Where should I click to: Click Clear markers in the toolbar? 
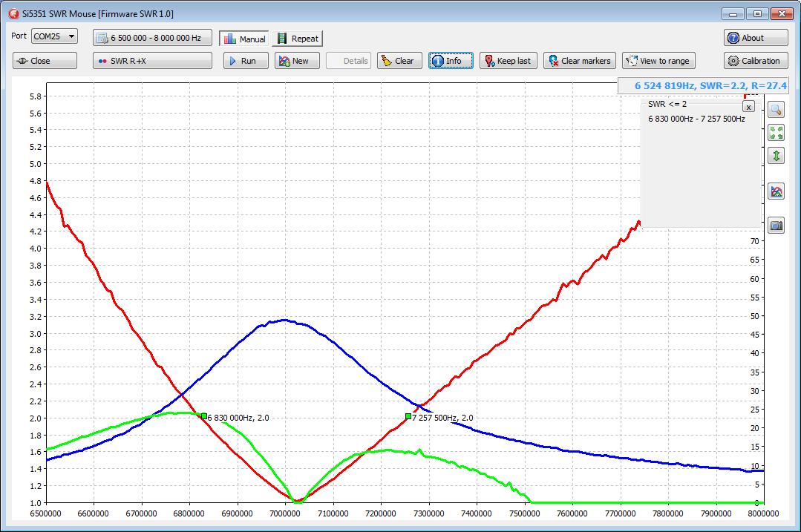pos(579,61)
